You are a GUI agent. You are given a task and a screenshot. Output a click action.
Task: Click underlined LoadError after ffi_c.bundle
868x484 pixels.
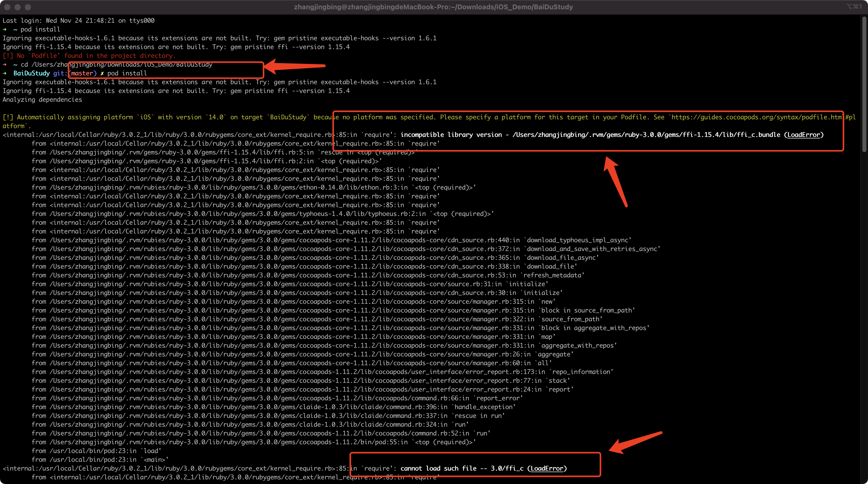click(803, 135)
